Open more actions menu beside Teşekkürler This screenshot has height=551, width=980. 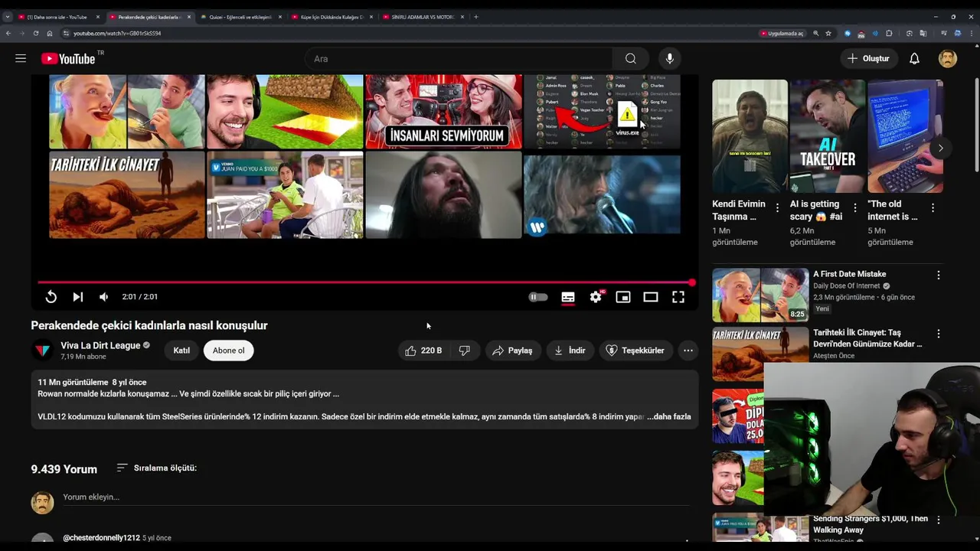pyautogui.click(x=688, y=350)
